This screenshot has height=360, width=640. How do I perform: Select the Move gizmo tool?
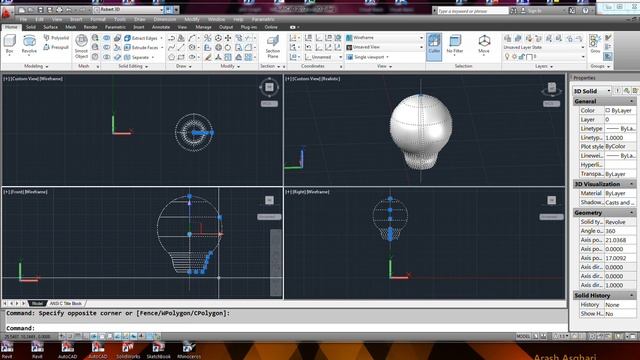click(484, 44)
